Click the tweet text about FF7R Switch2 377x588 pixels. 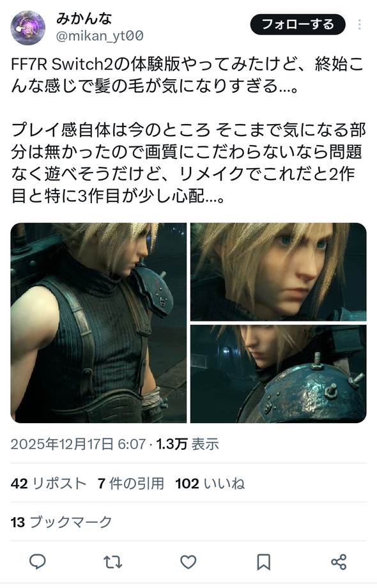coord(187,130)
